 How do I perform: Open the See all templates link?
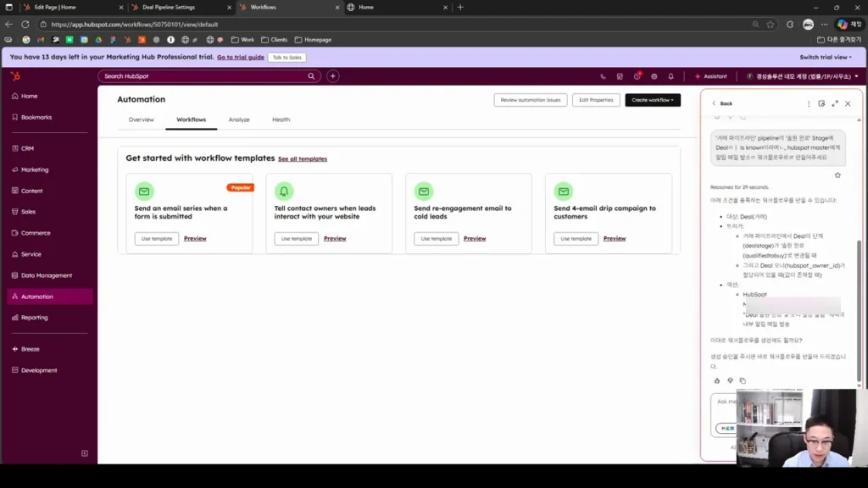click(x=303, y=158)
